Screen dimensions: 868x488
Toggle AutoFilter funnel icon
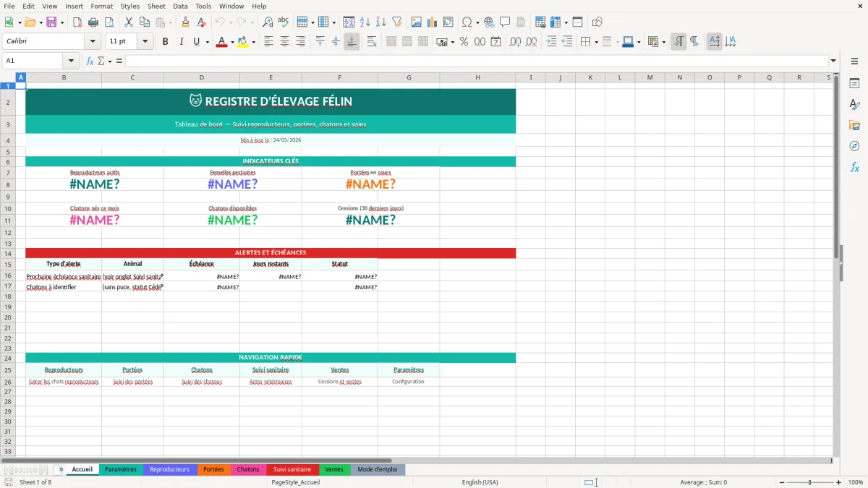396,22
